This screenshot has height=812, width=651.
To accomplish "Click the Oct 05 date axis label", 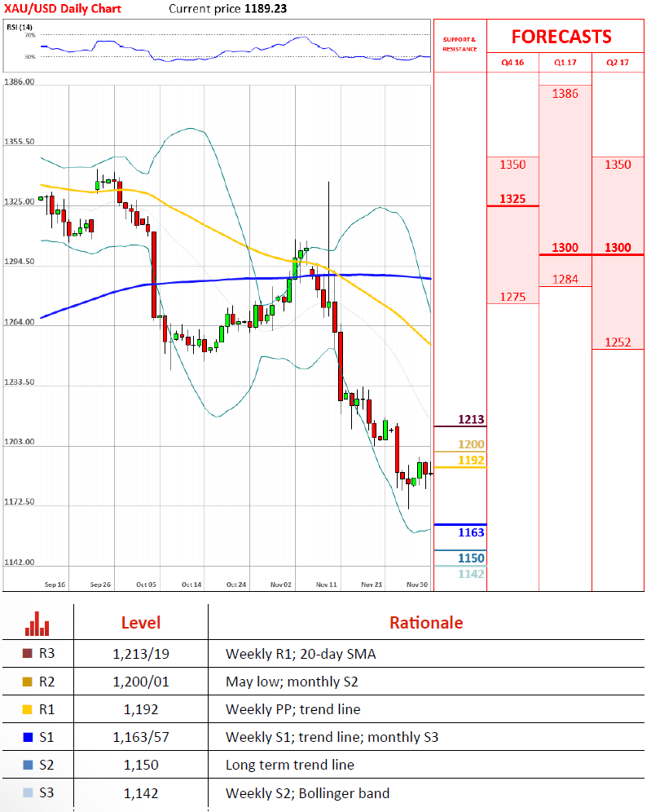I will [x=146, y=585].
